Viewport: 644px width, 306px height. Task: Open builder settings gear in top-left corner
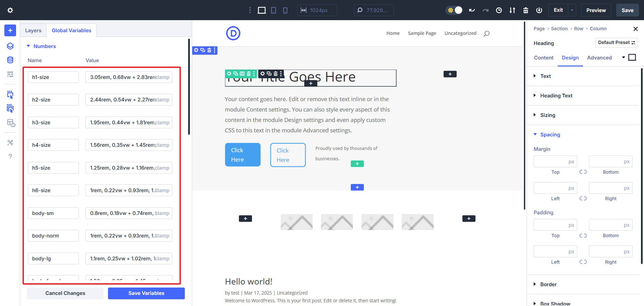pos(10,10)
